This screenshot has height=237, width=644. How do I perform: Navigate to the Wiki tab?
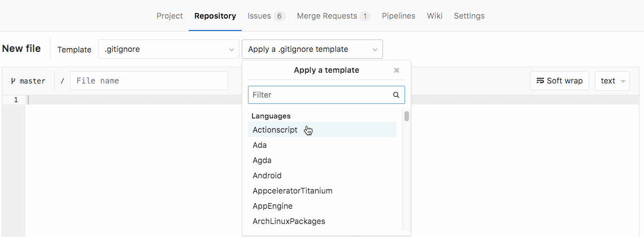(x=434, y=16)
